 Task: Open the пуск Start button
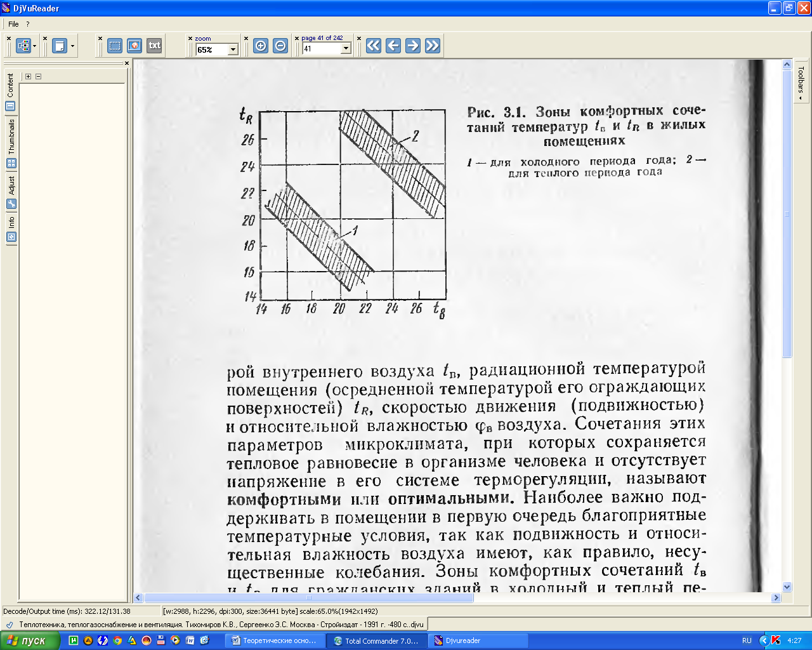click(x=30, y=640)
